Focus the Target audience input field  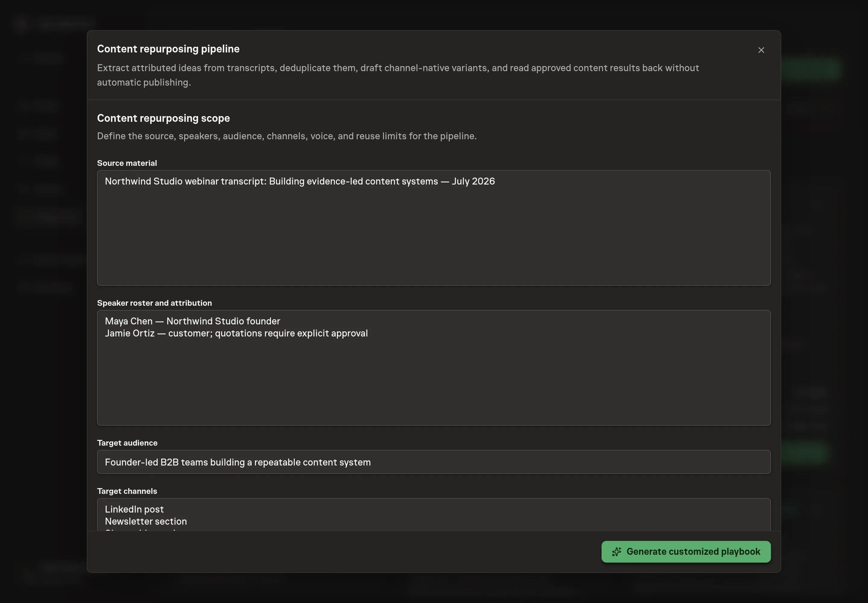[434, 462]
